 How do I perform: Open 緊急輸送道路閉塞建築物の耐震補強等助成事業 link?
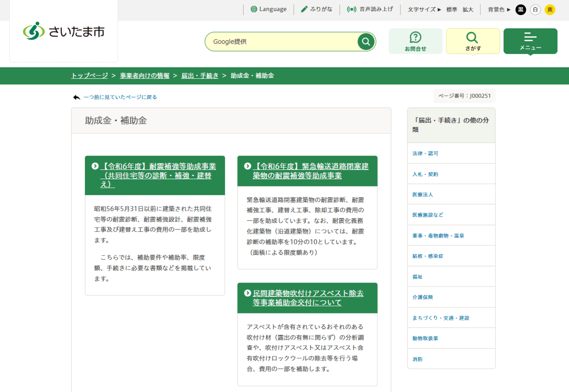pyautogui.click(x=311, y=171)
